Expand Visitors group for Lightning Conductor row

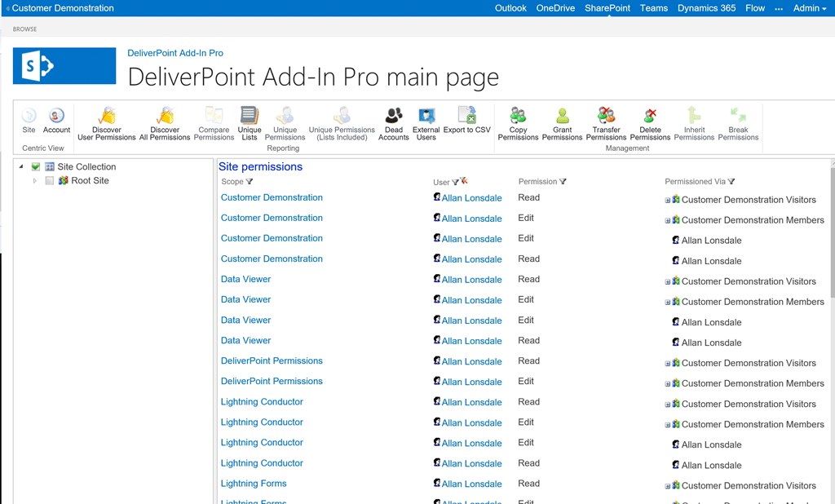667,405
